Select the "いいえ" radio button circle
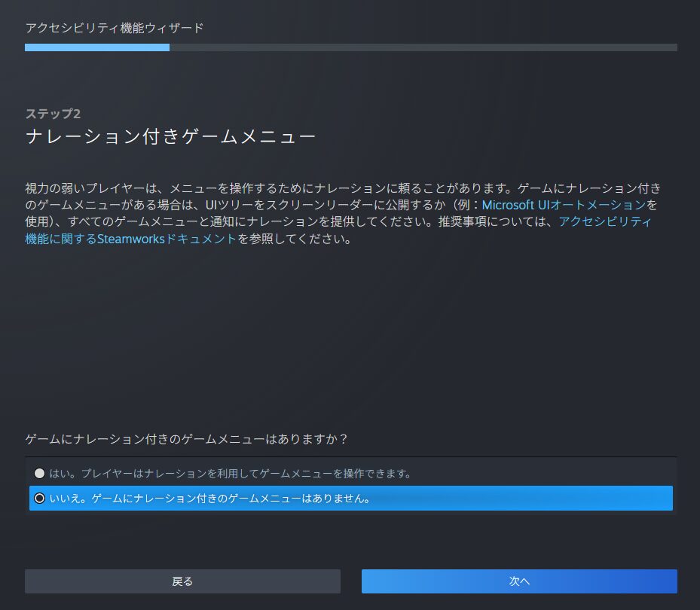 pyautogui.click(x=39, y=498)
